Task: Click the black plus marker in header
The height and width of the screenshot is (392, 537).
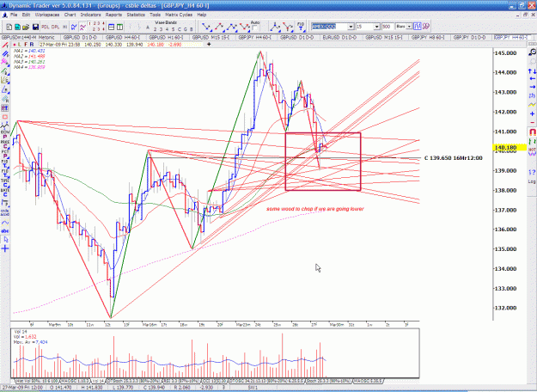Action: tap(209, 44)
